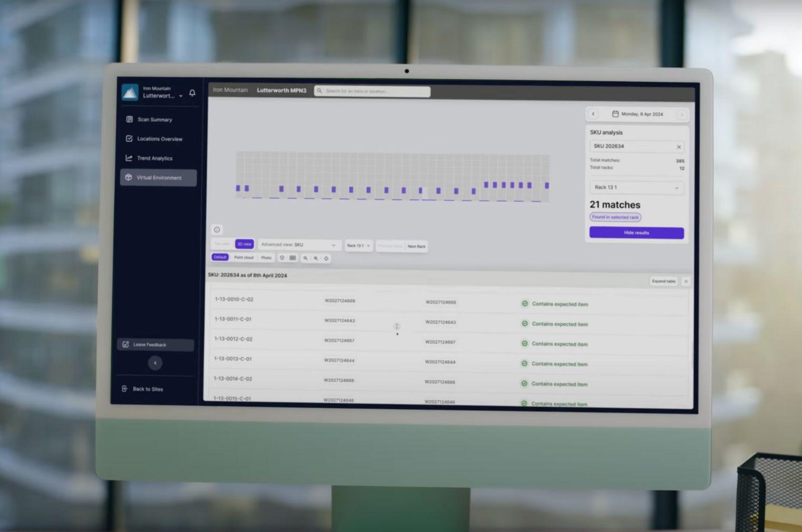Screen dimensions: 802x532
Task: Switch to 3D view
Action: [x=244, y=244]
